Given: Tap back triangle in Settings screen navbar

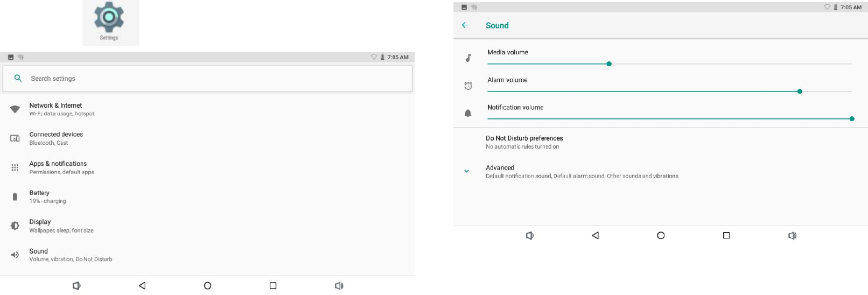Looking at the screenshot, I should [142, 286].
